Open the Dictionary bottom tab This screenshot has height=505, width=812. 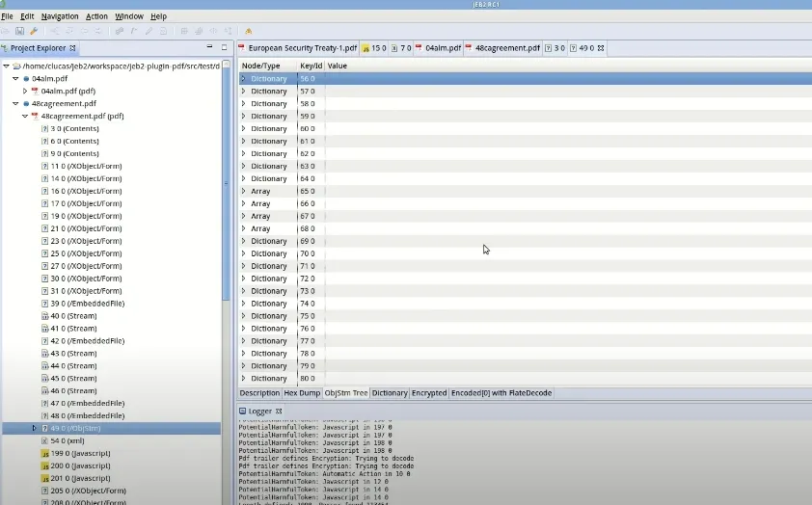coord(390,393)
